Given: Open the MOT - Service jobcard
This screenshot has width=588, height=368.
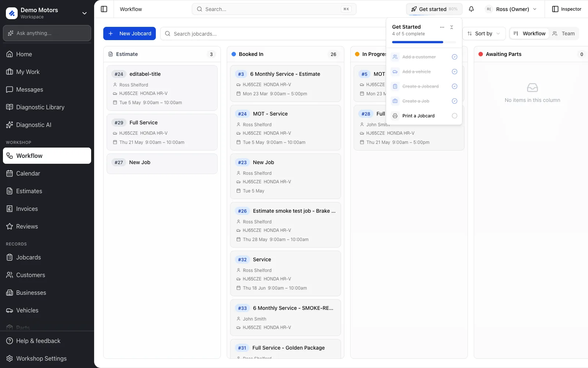Looking at the screenshot, I should 286,128.
